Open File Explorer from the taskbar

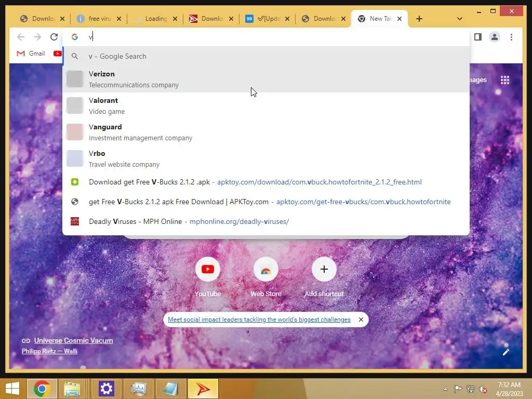click(x=72, y=389)
